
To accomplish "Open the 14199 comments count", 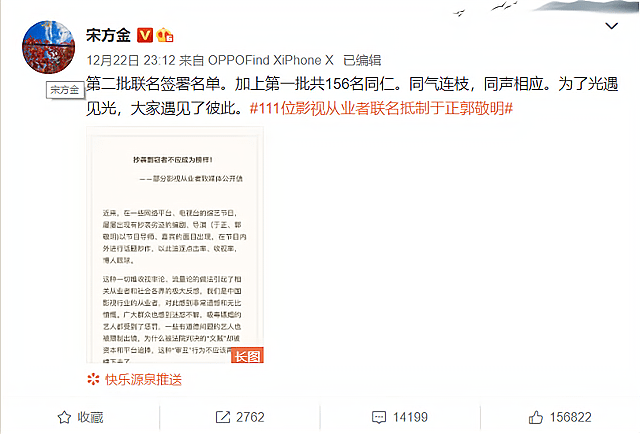I will 410,417.
